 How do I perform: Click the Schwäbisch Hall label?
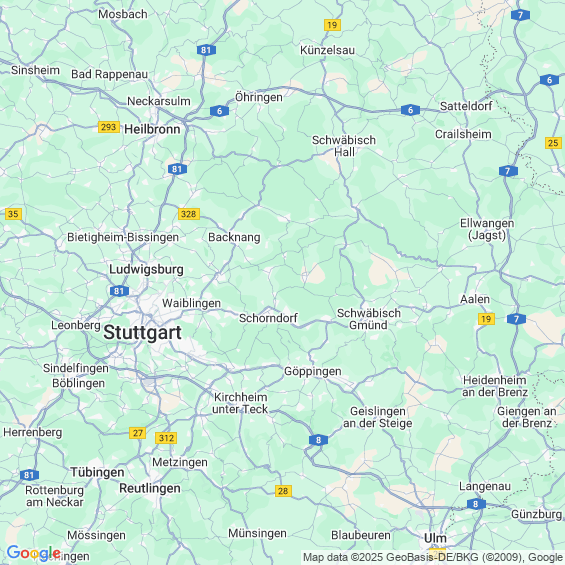click(x=344, y=146)
